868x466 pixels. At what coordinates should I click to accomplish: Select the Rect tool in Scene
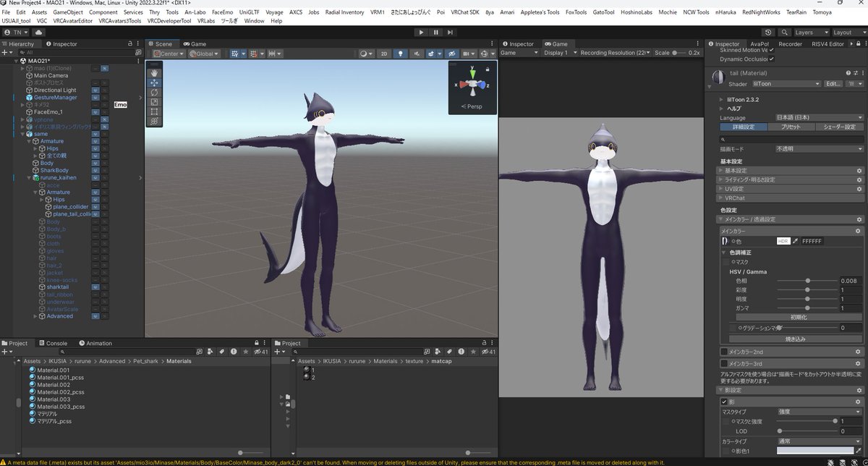coord(155,111)
